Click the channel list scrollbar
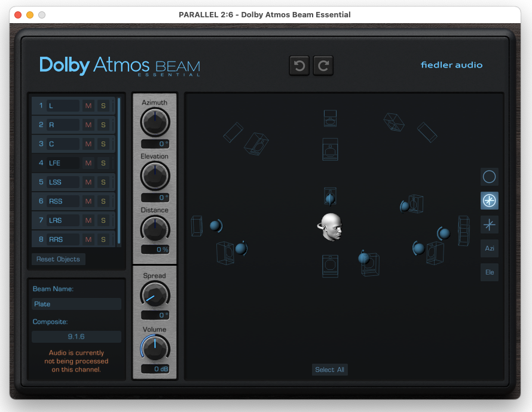The height and width of the screenshot is (412, 532). tap(119, 170)
